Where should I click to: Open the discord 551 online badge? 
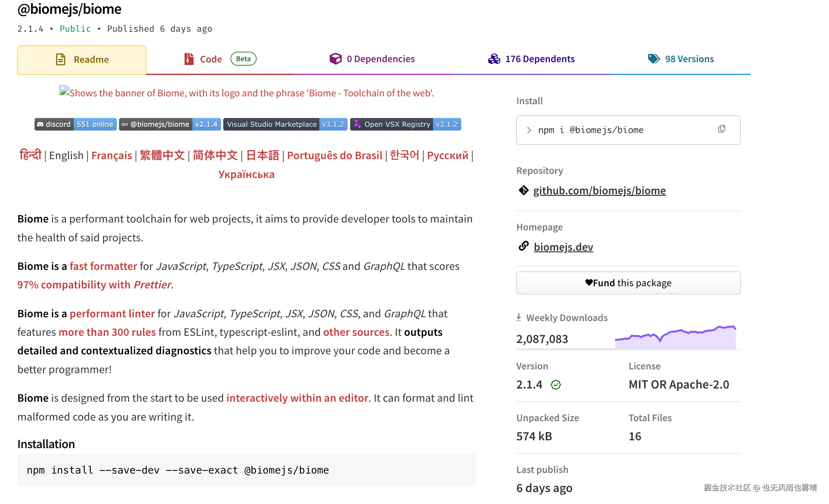tap(75, 124)
